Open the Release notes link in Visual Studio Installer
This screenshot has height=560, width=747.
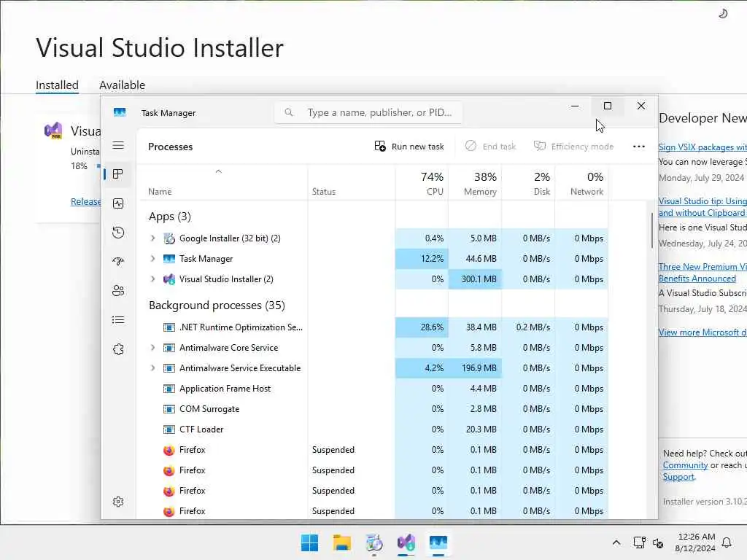coord(86,201)
